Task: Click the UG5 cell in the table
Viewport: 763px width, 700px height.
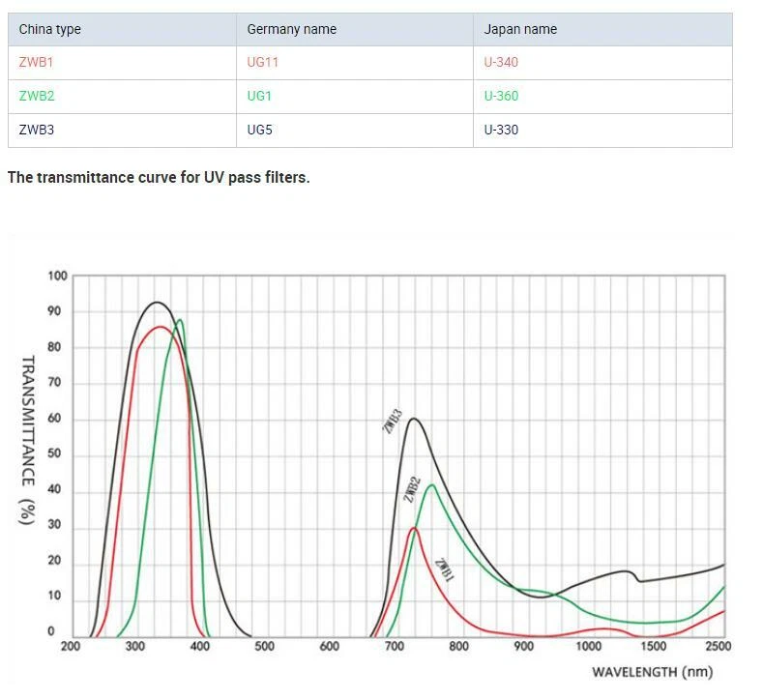Action: [x=259, y=130]
